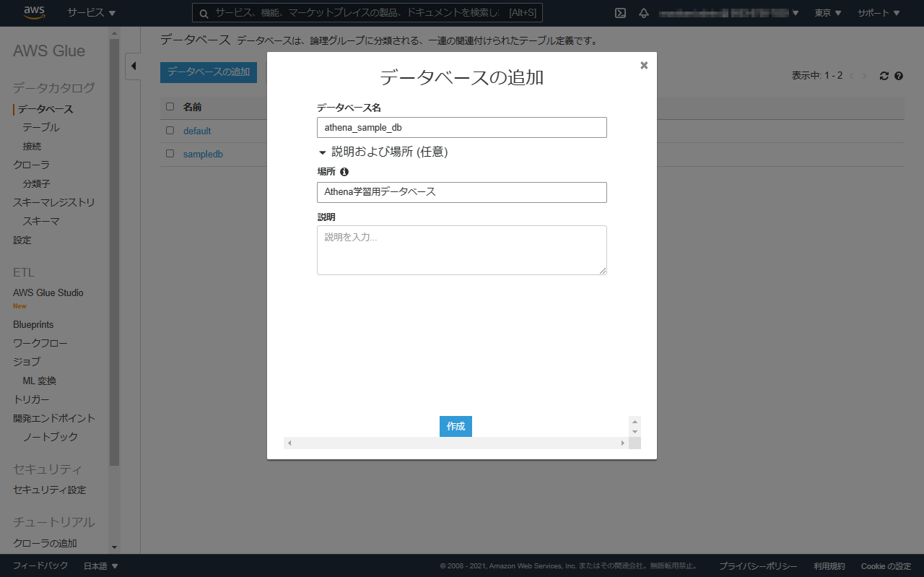Viewport: 924px width, 577px height.
Task: Open クローラの追加 tutorial link
Action: point(45,544)
